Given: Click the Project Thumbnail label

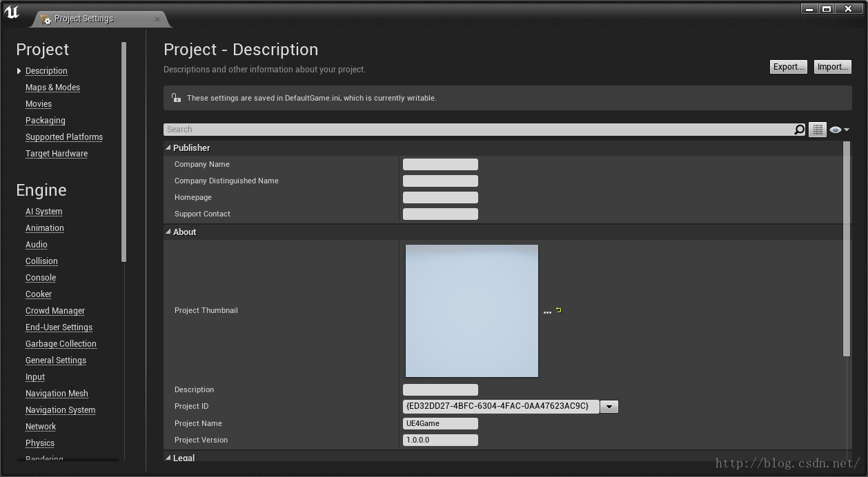Looking at the screenshot, I should point(206,310).
